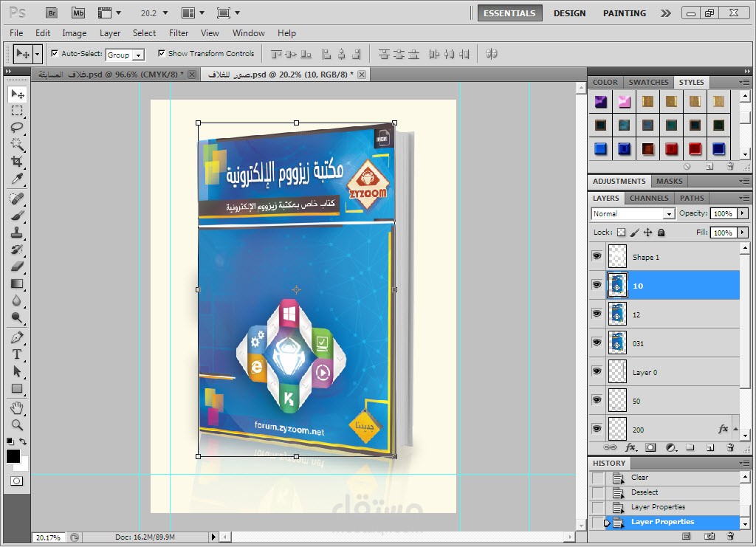The image size is (756, 547).
Task: Select the Essentials workspace button
Action: pyautogui.click(x=509, y=13)
